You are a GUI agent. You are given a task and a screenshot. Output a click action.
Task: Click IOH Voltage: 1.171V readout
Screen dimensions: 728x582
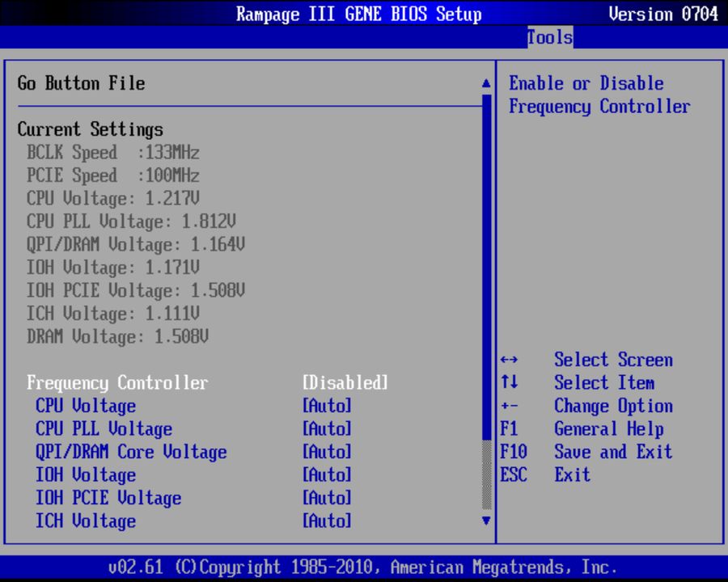(113, 268)
